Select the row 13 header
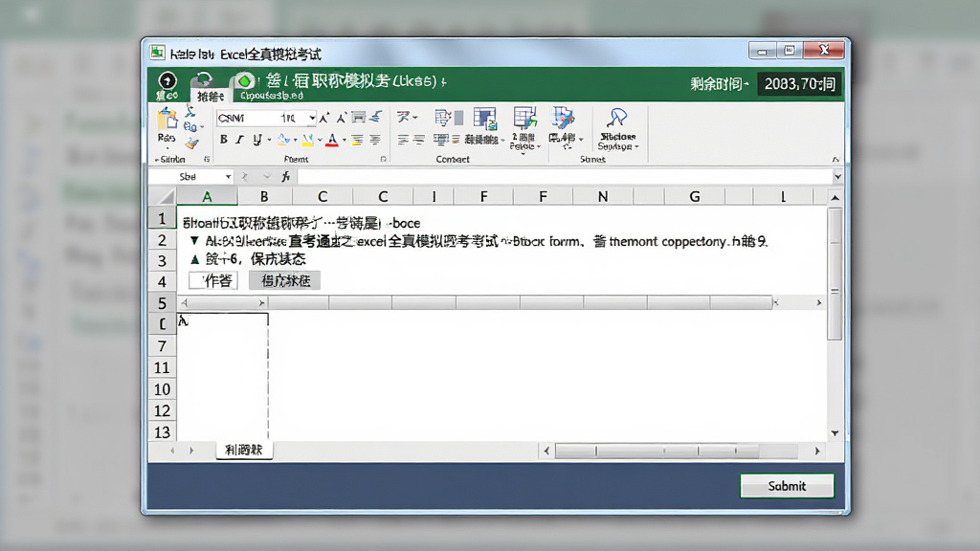 tap(162, 431)
